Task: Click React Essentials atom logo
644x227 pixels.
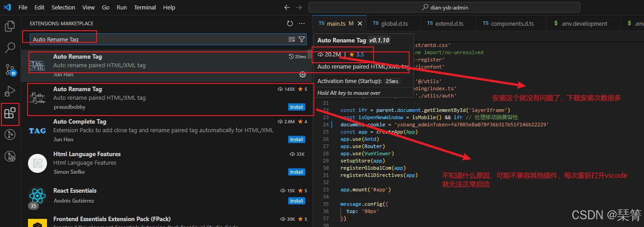Action: [37, 195]
